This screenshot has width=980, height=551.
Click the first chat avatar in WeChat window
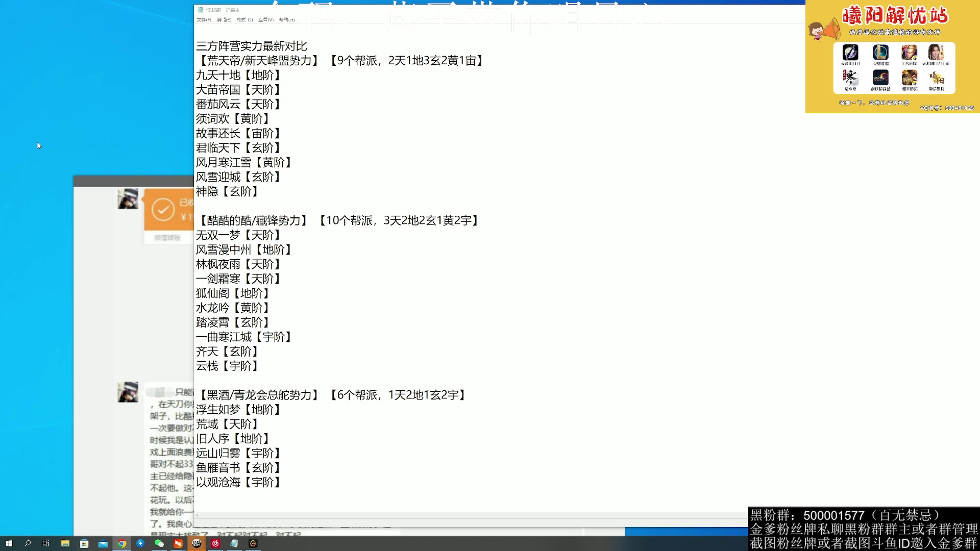point(128,199)
